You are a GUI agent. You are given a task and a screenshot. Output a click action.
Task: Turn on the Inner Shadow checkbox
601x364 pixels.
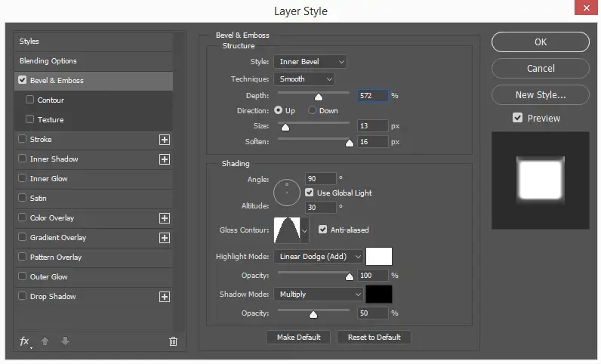tap(22, 158)
